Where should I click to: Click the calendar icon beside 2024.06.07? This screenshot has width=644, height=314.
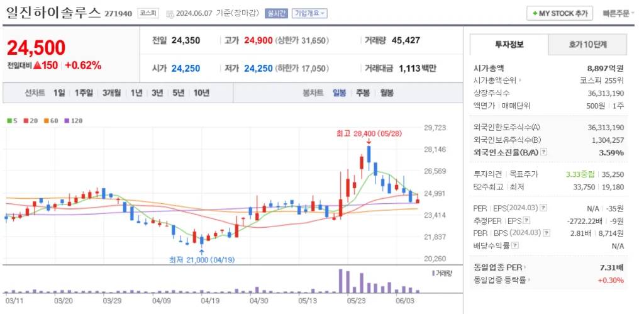pos(170,14)
